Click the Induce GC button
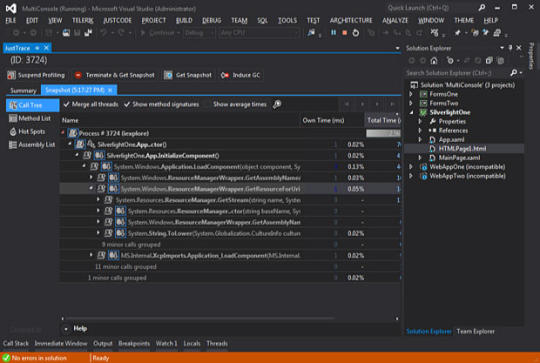 pyautogui.click(x=241, y=75)
